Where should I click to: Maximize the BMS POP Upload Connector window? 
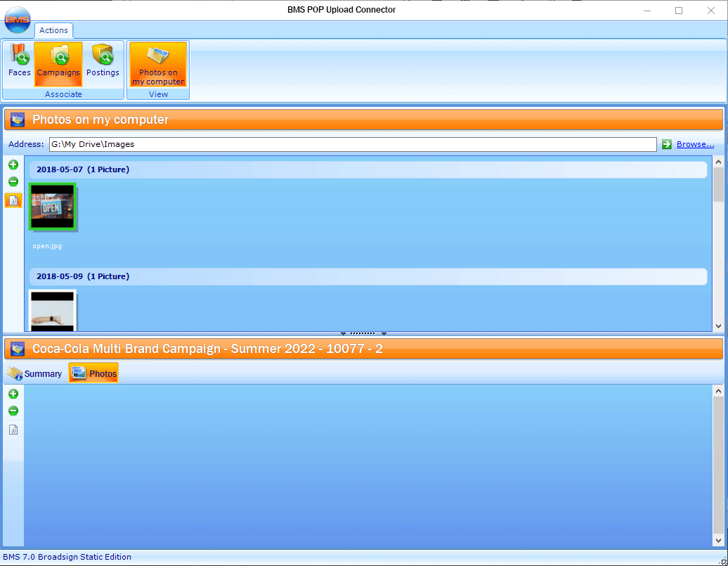coord(679,11)
